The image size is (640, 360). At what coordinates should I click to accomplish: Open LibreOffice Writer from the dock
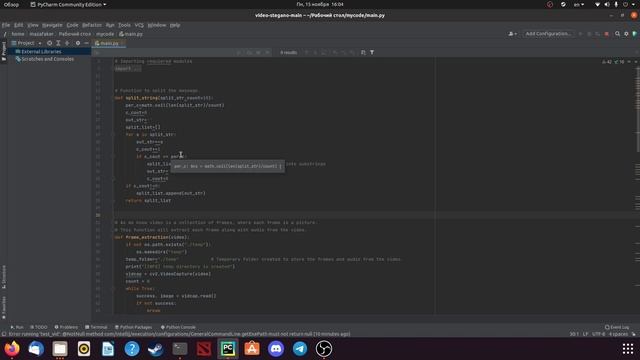click(108, 349)
